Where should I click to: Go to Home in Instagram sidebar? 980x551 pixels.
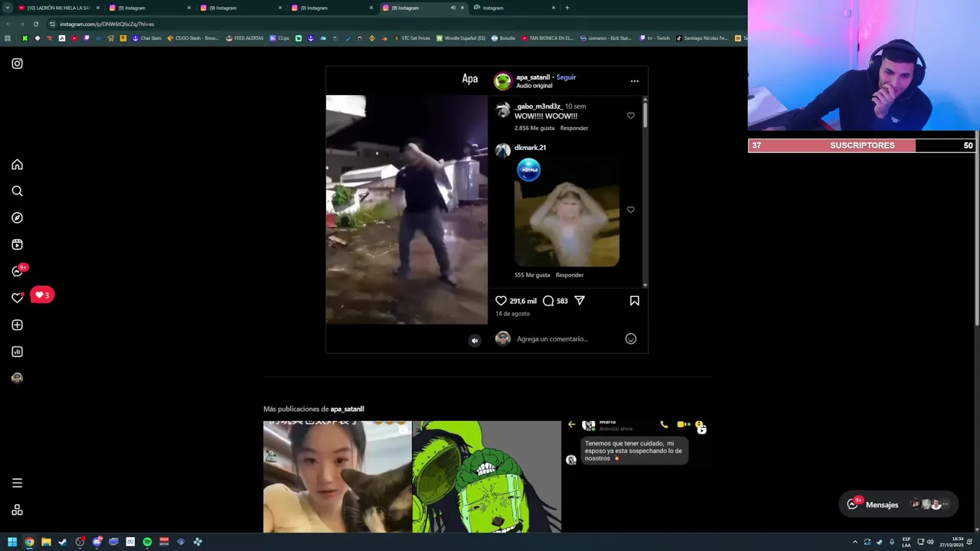click(17, 165)
